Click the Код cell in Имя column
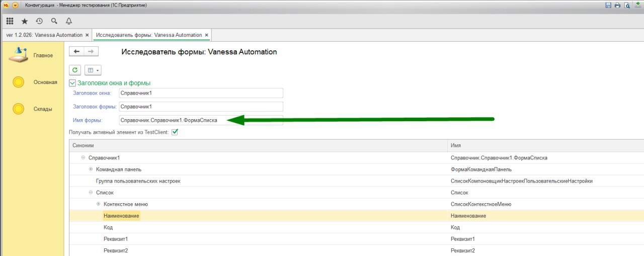Image resolution: width=644 pixels, height=256 pixels. 545,227
